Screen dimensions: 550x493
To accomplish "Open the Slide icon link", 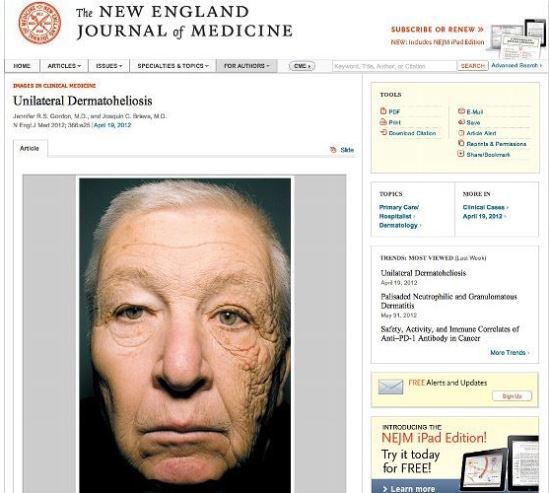I will tap(333, 150).
